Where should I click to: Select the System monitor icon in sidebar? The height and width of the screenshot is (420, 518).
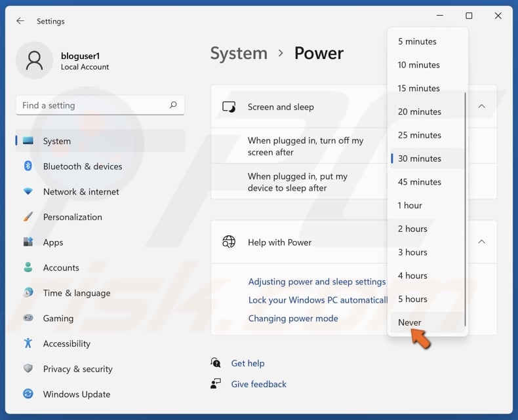(x=28, y=141)
